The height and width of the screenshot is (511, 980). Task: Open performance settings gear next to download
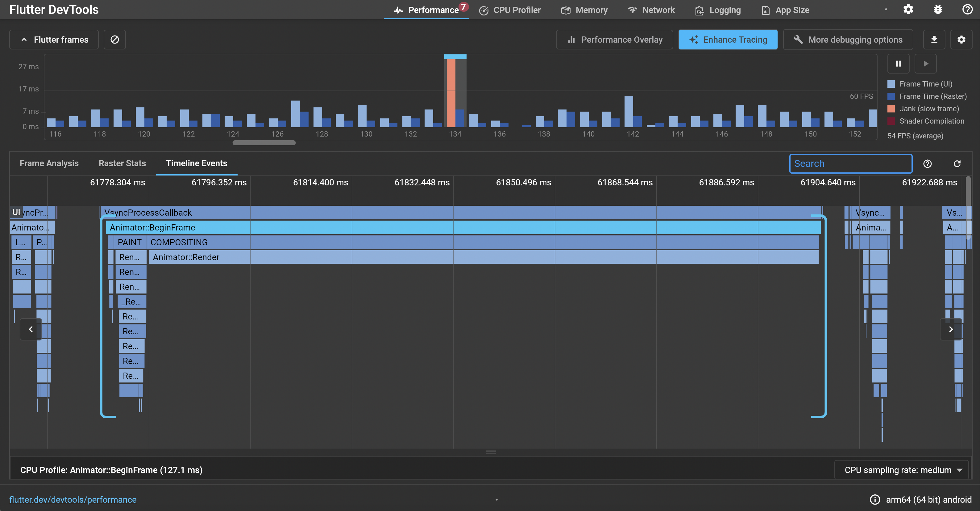click(961, 40)
